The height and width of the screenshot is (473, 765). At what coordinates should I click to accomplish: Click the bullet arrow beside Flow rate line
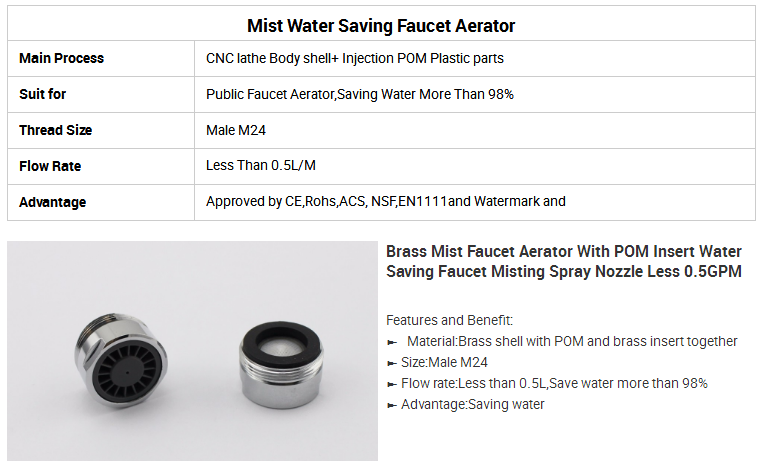click(x=392, y=384)
